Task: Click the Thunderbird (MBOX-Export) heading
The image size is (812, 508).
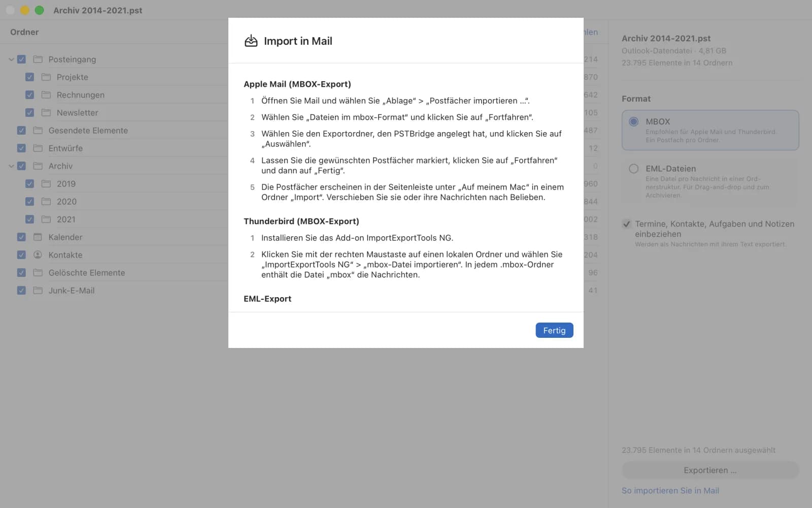Action: point(301,221)
